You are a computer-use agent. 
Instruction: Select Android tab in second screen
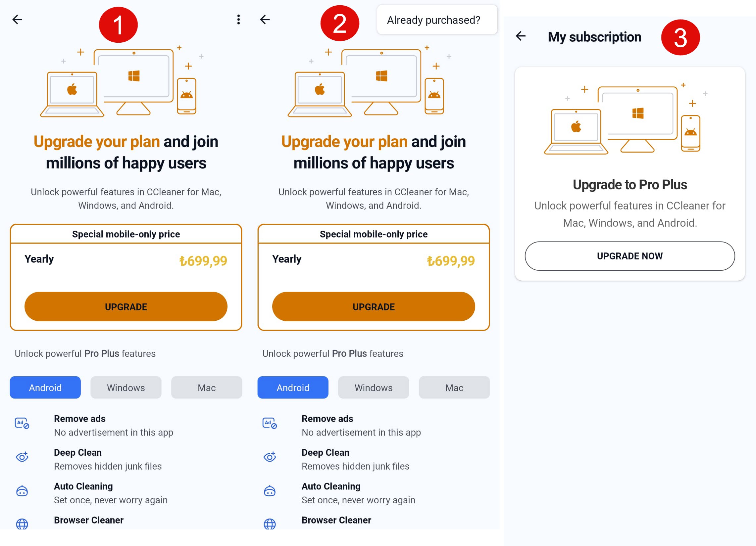click(293, 387)
